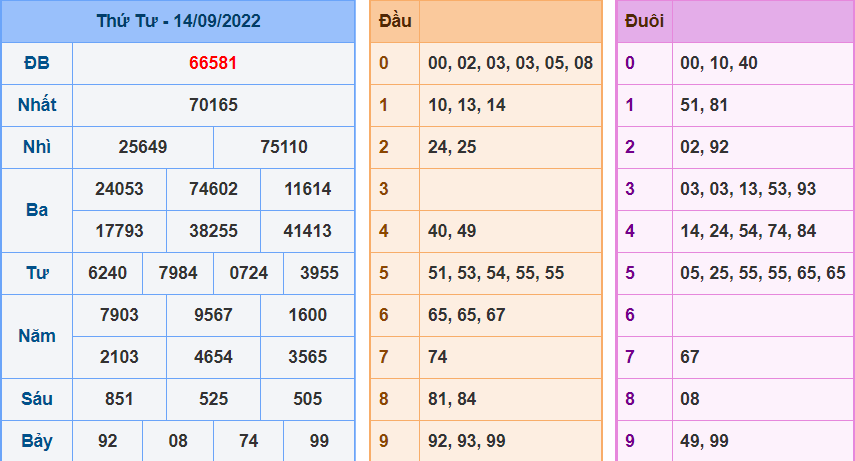Click third prize number 38255
The width and height of the screenshot is (855, 461).
click(213, 231)
